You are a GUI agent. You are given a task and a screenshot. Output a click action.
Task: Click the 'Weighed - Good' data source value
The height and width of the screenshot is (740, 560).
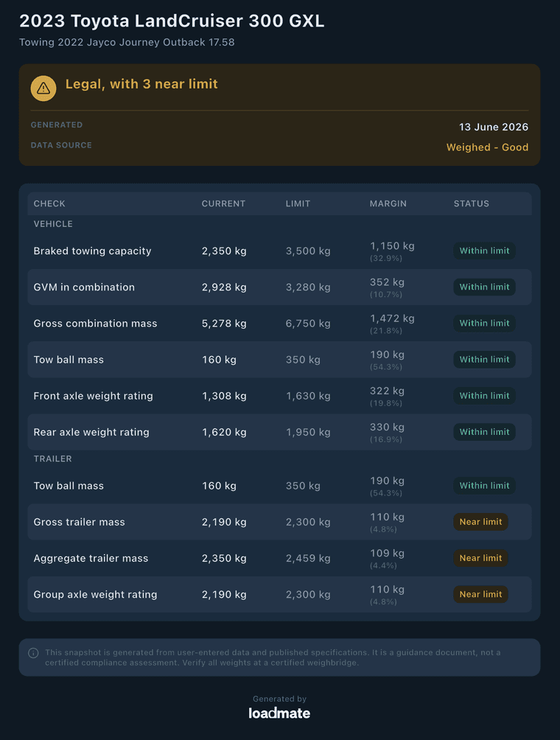[487, 147]
